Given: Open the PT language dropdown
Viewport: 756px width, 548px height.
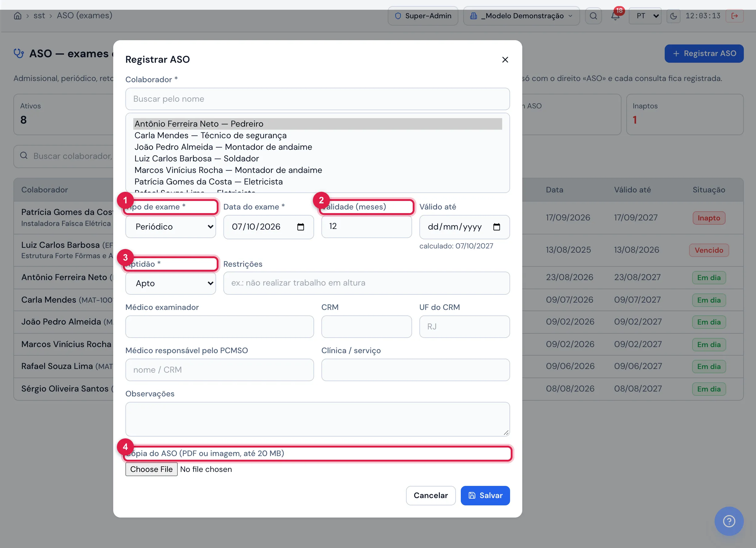Looking at the screenshot, I should pos(645,16).
